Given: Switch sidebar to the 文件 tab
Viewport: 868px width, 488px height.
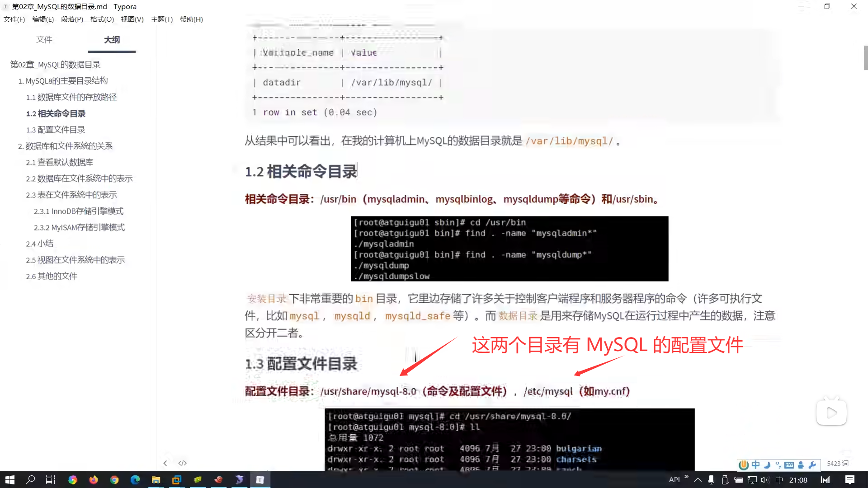Looking at the screenshot, I should tap(44, 40).
